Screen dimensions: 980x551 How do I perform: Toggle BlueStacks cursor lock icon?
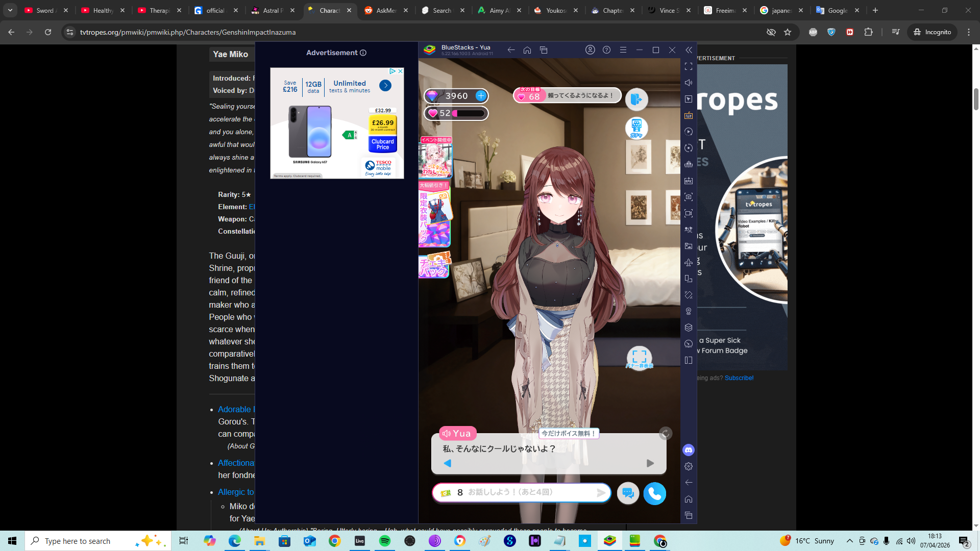[x=689, y=99]
